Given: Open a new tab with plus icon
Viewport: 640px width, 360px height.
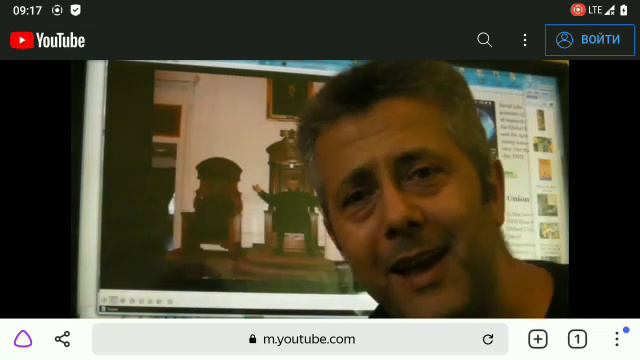Looking at the screenshot, I should pyautogui.click(x=538, y=339).
